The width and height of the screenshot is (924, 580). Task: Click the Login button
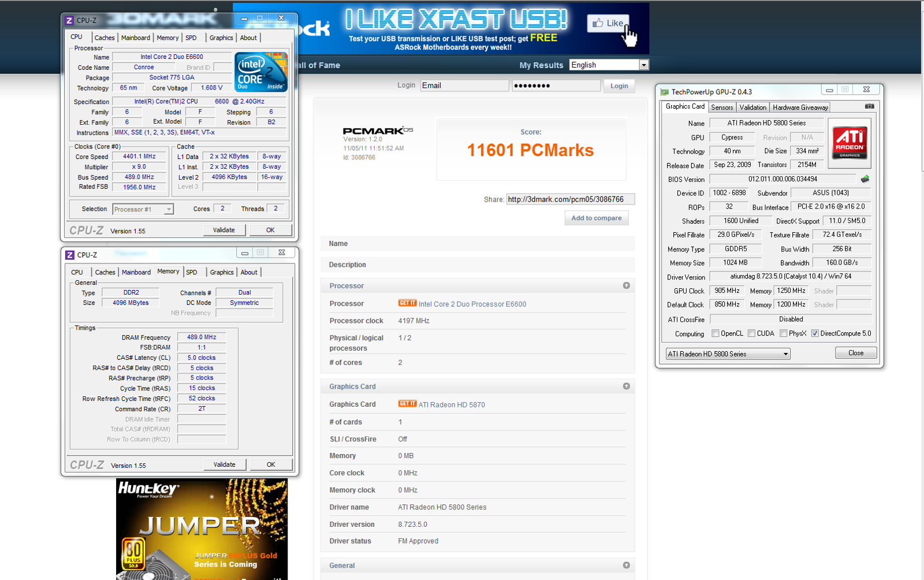click(619, 86)
